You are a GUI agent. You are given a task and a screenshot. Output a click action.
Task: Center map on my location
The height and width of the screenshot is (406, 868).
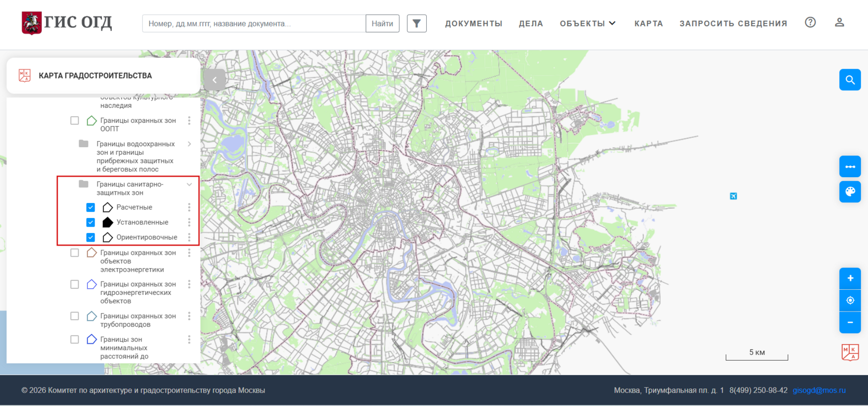click(850, 300)
